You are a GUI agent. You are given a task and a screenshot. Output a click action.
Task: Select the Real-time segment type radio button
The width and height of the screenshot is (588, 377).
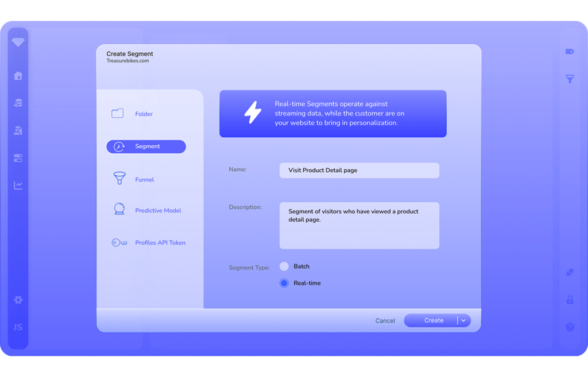point(284,283)
